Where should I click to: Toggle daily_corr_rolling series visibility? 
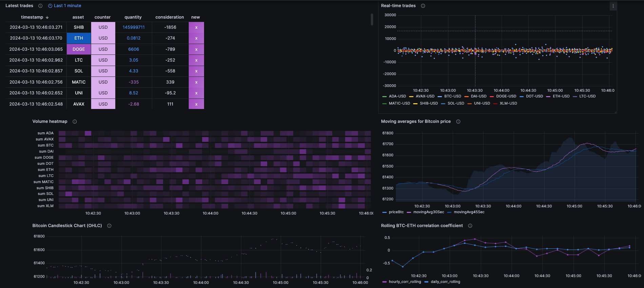445,282
